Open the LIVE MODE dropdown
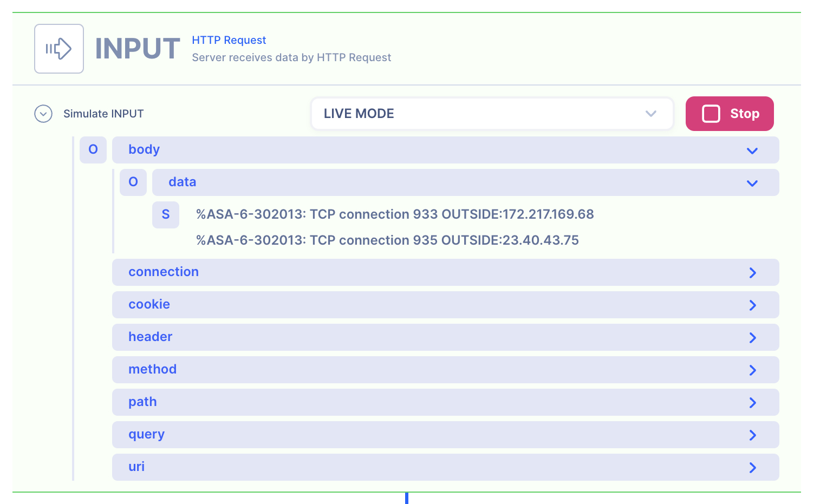 pyautogui.click(x=492, y=114)
